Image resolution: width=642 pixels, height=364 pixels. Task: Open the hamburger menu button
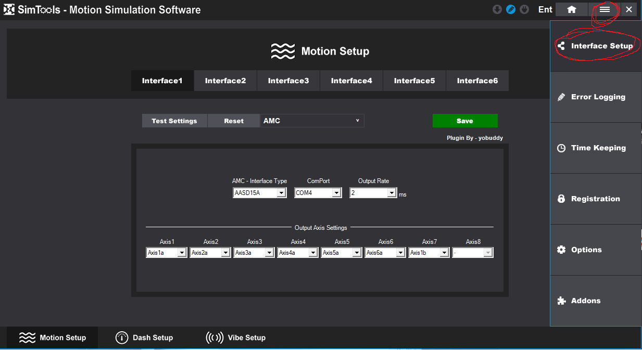[604, 9]
